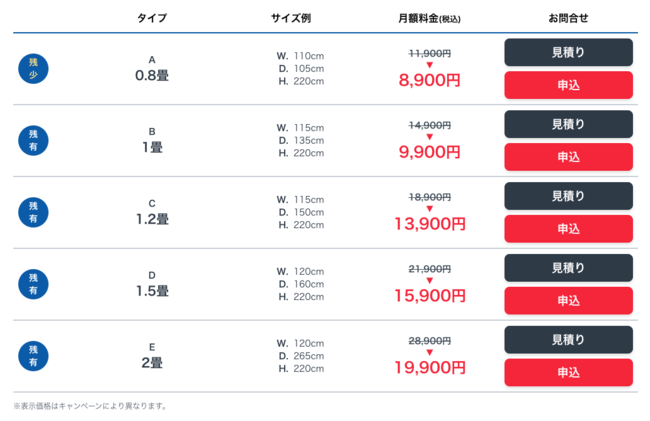Click the 残有 badge in the 1.2畳 row
The height and width of the screenshot is (421, 650).
[x=33, y=212]
